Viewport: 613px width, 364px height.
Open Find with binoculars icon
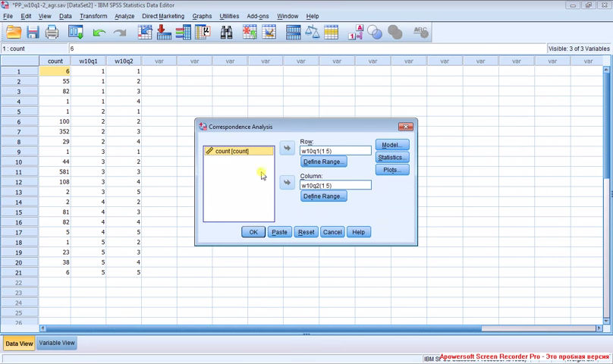226,32
